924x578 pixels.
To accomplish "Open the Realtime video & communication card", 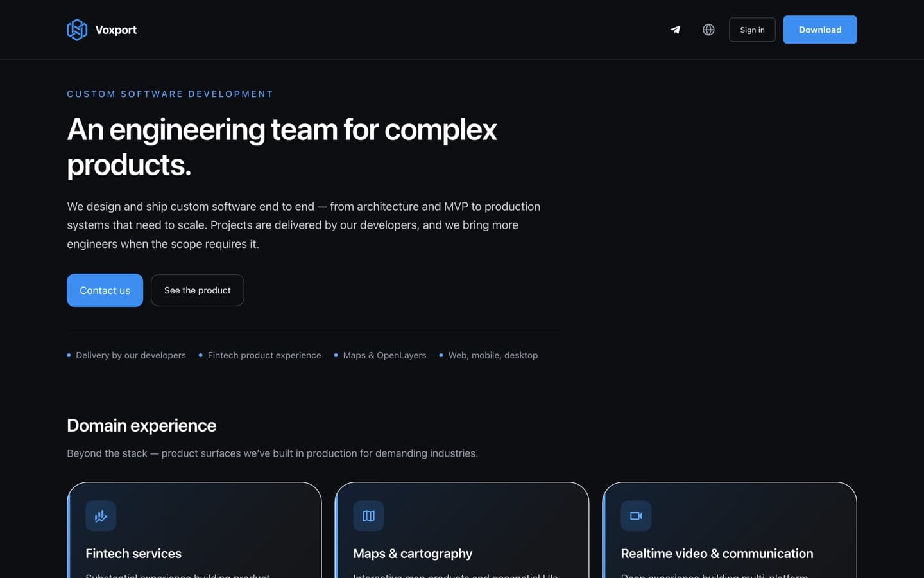I will click(x=730, y=530).
